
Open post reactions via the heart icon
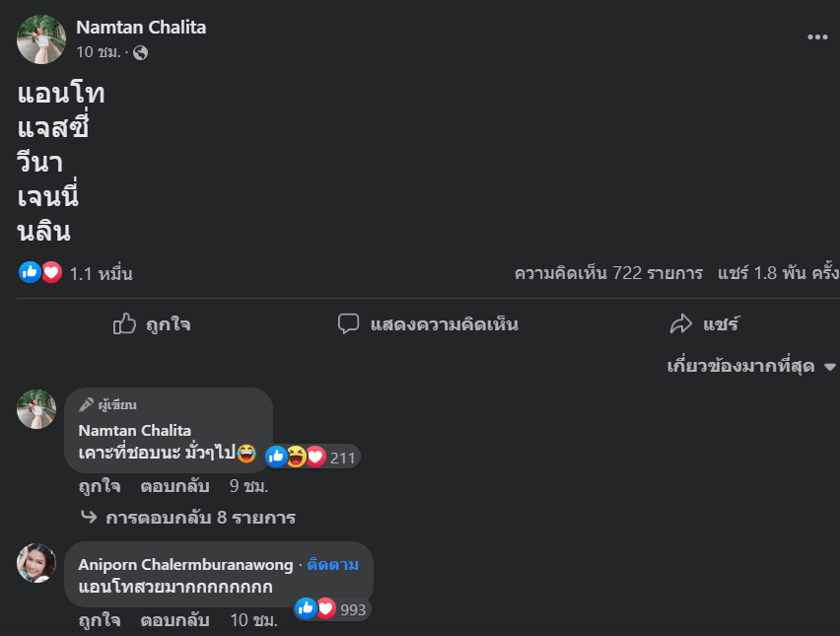point(52,273)
